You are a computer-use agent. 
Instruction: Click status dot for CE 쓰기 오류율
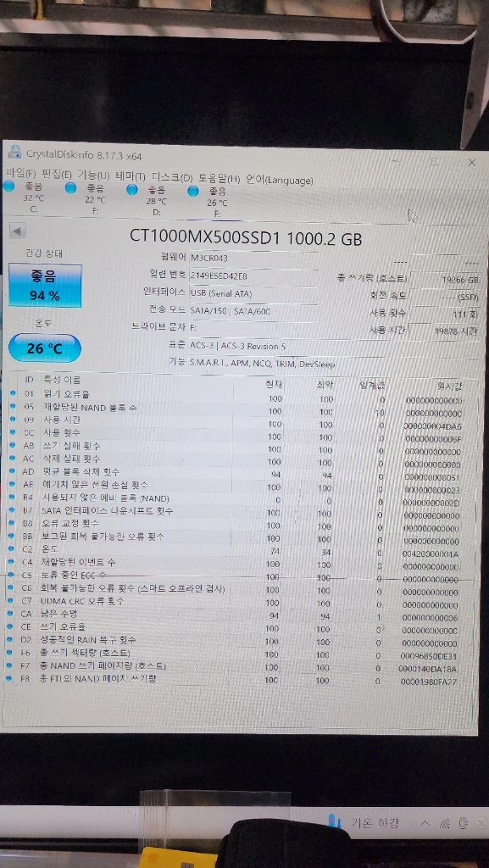(12, 626)
